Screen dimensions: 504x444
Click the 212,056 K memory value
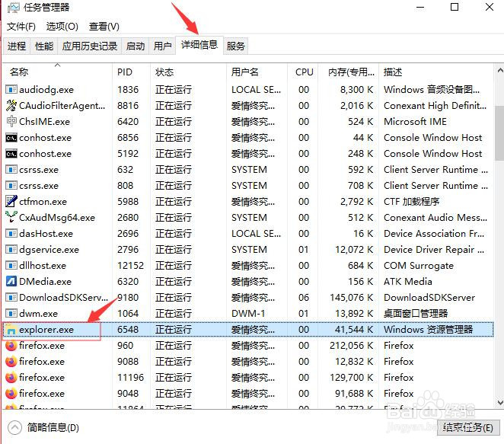[x=351, y=346]
